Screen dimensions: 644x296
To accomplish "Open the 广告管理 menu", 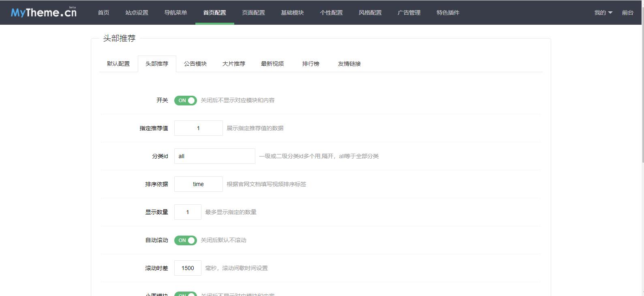I will pyautogui.click(x=409, y=13).
